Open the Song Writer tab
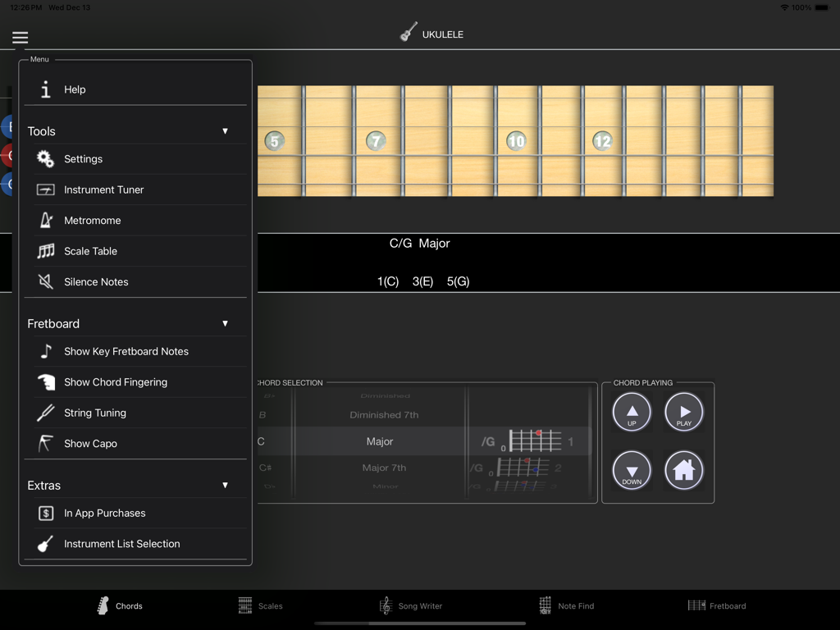The image size is (840, 630). pos(412,605)
